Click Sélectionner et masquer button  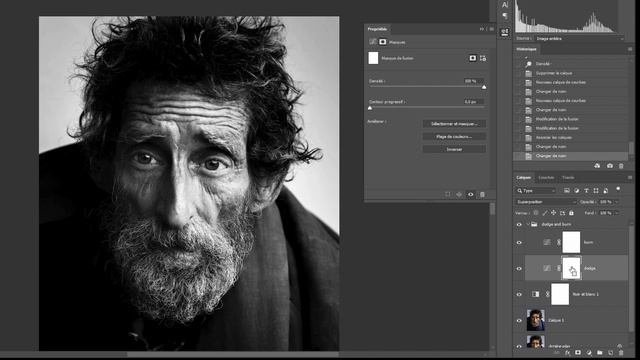click(x=454, y=124)
